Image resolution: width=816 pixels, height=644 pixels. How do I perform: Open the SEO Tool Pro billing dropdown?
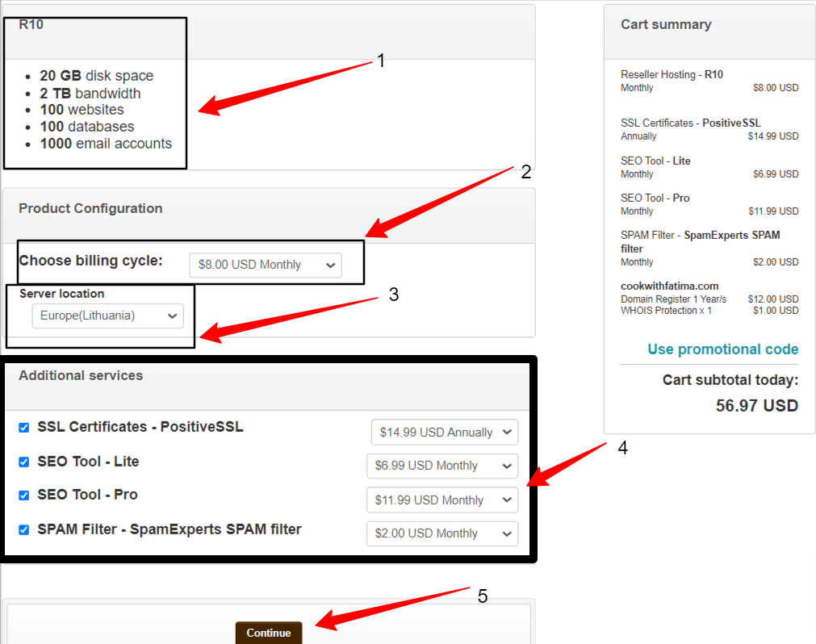pos(442,500)
